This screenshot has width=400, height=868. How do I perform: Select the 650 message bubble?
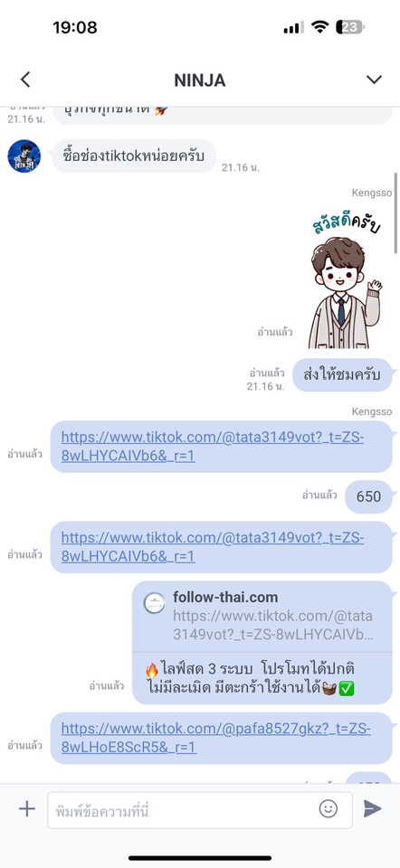tap(369, 496)
